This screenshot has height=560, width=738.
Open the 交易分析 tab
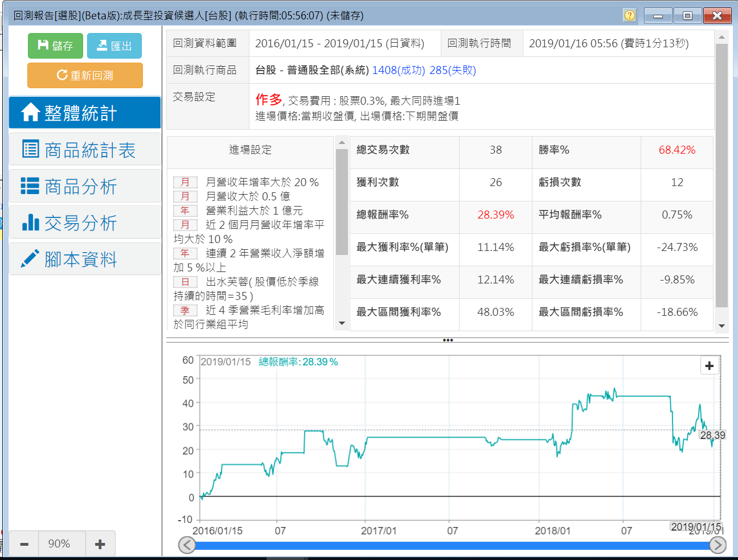click(x=85, y=223)
